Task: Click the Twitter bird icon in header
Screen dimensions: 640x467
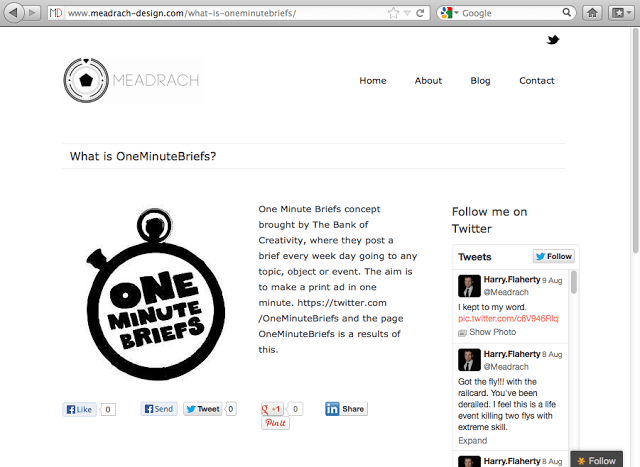Action: click(x=553, y=40)
